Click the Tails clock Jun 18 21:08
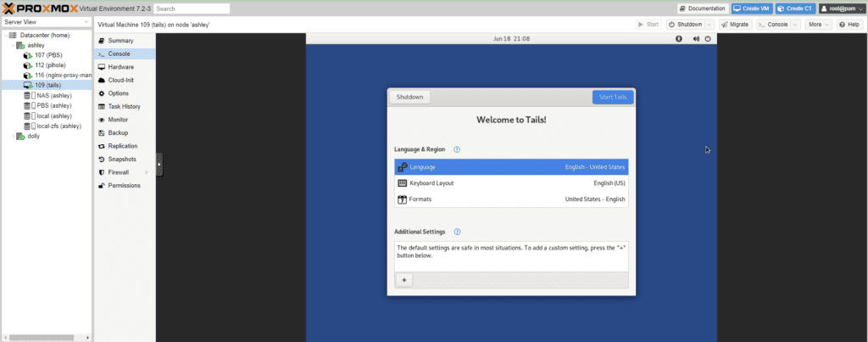The width and height of the screenshot is (868, 342). pos(511,39)
